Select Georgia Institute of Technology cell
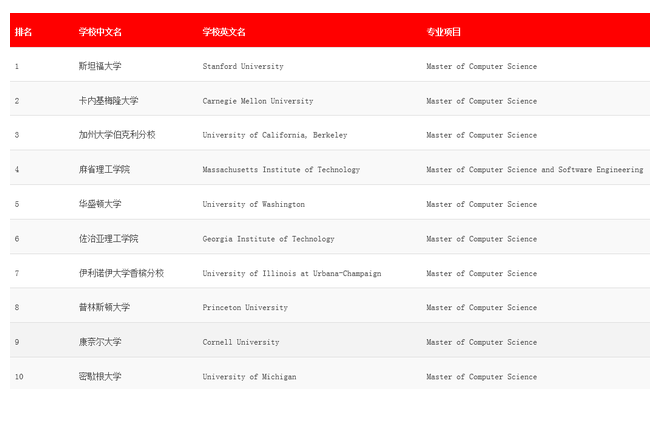This screenshot has width=657, height=442. point(268,239)
